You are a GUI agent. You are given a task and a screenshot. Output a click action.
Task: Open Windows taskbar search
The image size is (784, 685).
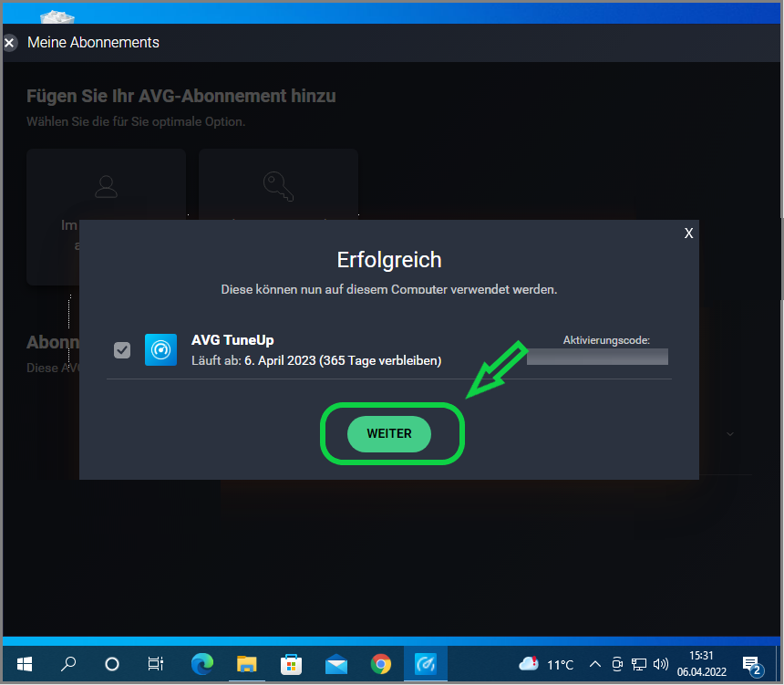(x=68, y=665)
